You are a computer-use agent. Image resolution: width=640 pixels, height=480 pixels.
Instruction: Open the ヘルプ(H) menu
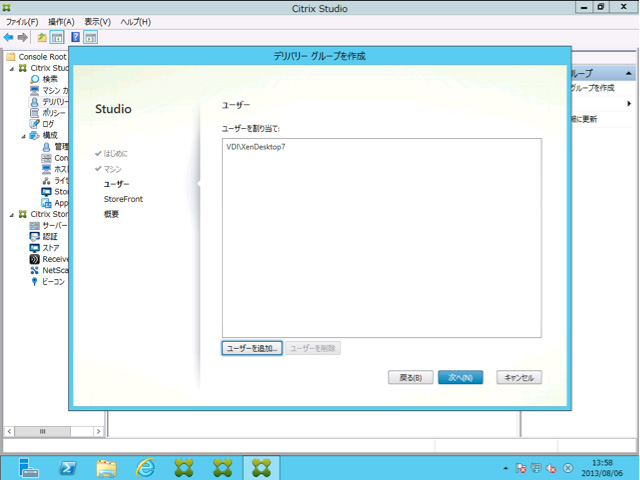click(136, 22)
